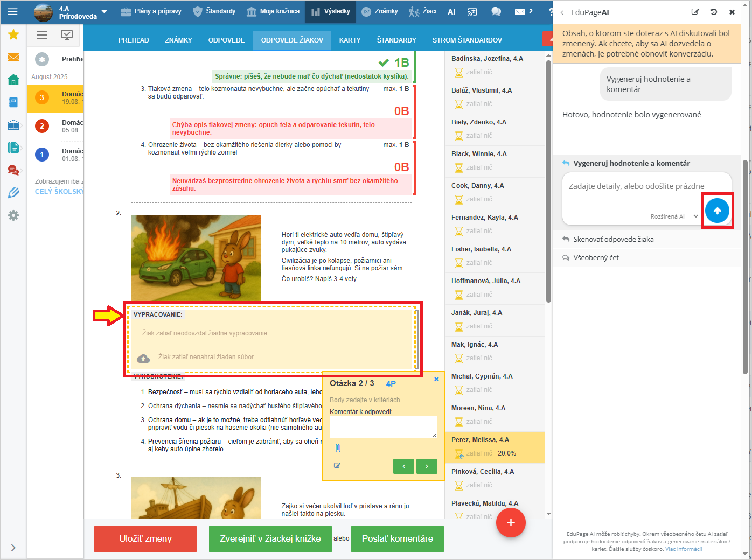Toggle the main hamburger menu
This screenshot has width=752, height=560.
pos(13,11)
